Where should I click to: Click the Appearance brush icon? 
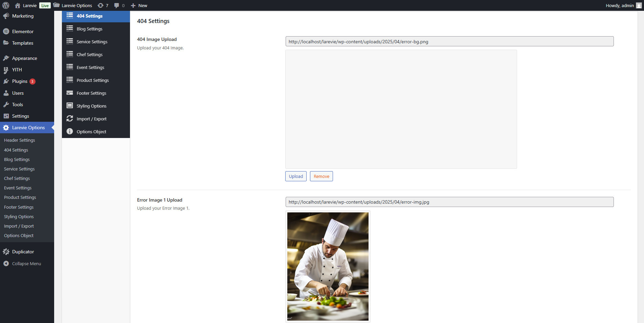[x=6, y=58]
